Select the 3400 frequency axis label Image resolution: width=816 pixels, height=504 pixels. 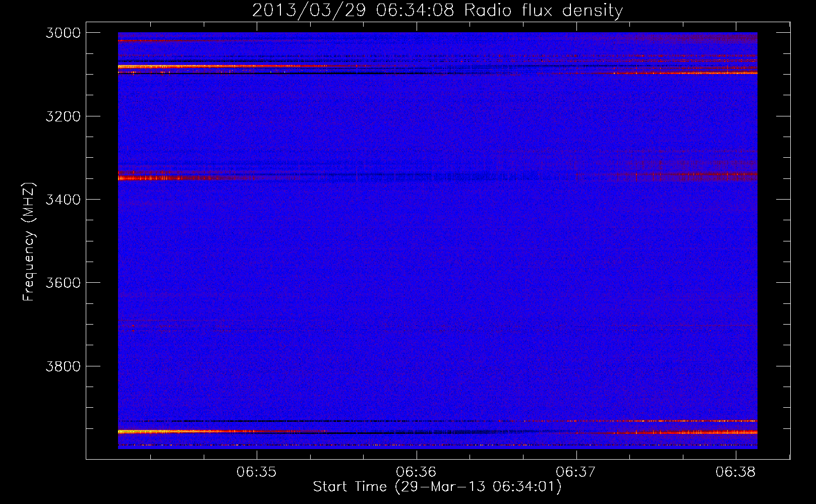click(x=63, y=200)
